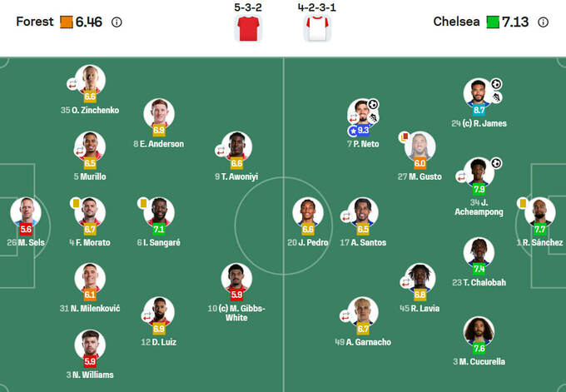Click the 5.6 rating badge on M. Sels
Screen dimensions: 566x392
pos(26,229)
